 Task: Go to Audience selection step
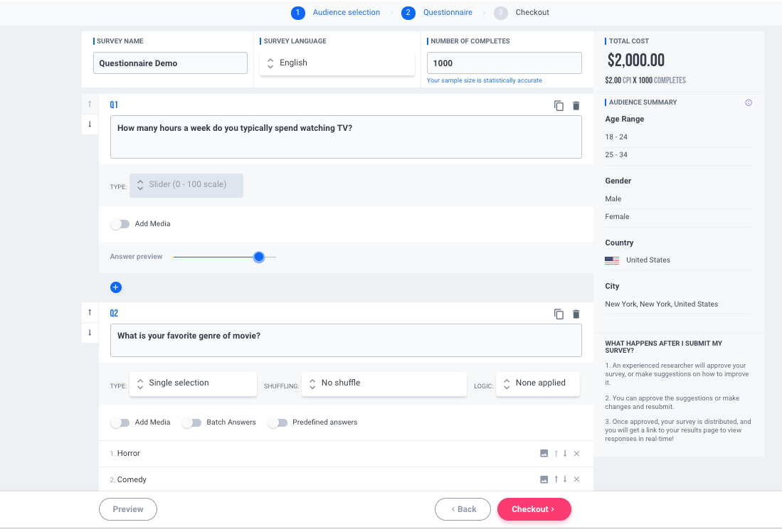pyautogui.click(x=336, y=13)
